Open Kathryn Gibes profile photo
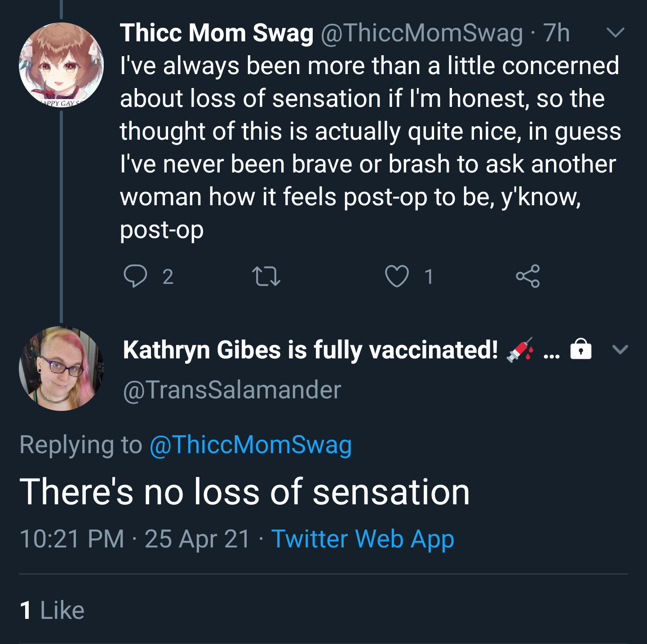This screenshot has height=644, width=647. coord(61,369)
